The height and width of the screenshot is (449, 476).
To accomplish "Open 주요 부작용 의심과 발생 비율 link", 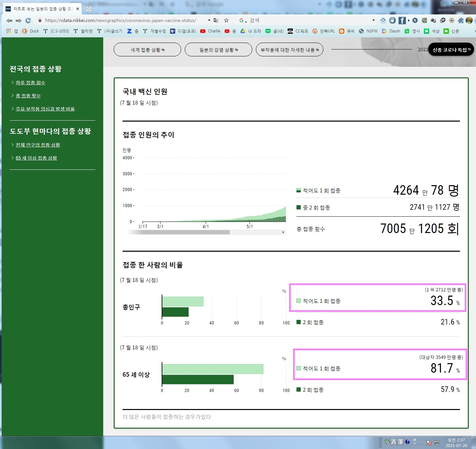I will (45, 109).
